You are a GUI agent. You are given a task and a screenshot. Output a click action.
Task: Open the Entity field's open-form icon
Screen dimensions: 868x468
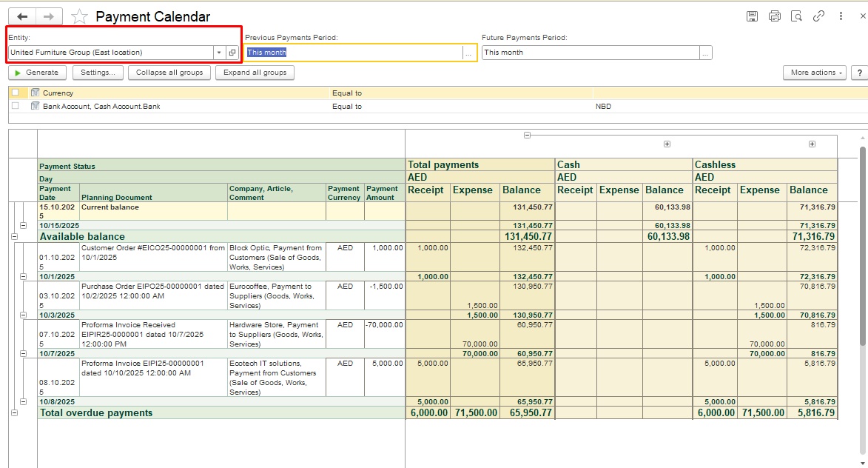tap(232, 53)
